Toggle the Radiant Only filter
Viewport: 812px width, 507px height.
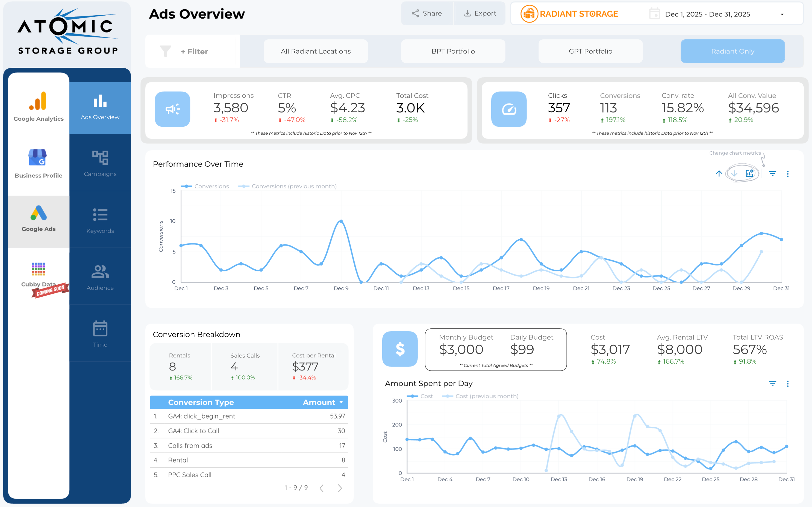(x=732, y=51)
